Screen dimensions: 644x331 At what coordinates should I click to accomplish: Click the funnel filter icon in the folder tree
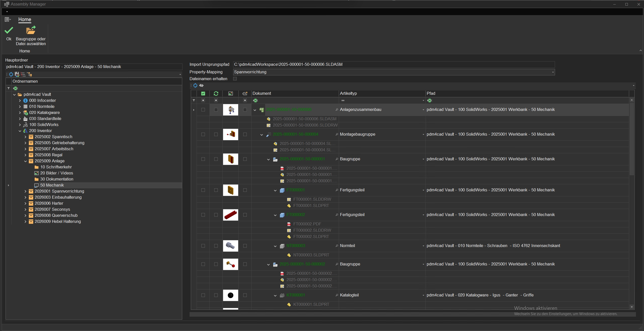[9, 88]
